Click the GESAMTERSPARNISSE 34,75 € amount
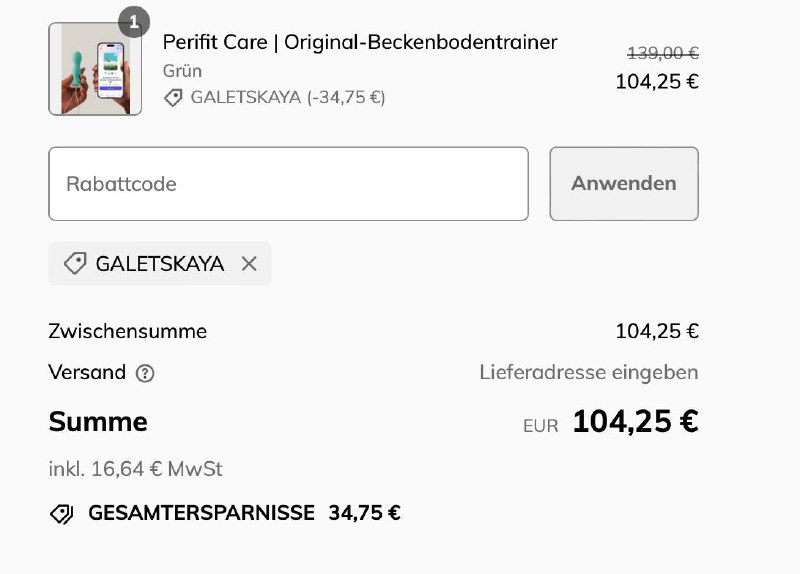 (x=364, y=514)
